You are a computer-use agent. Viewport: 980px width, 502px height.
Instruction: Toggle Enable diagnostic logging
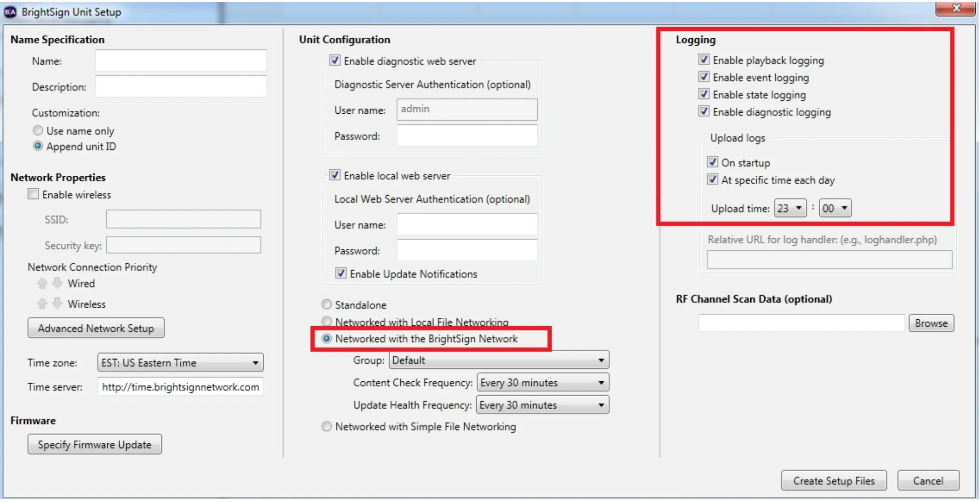coord(704,111)
